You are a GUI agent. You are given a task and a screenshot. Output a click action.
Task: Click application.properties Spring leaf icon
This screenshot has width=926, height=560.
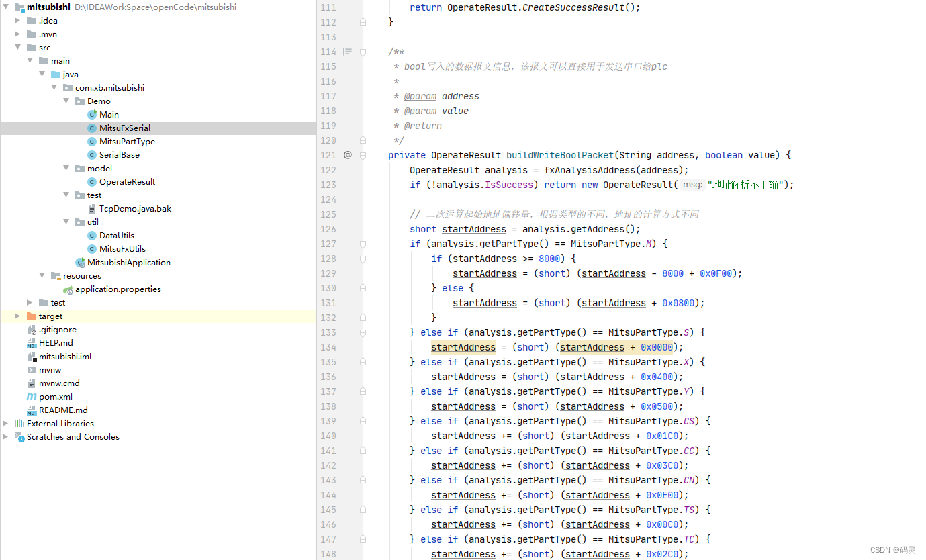click(x=68, y=289)
